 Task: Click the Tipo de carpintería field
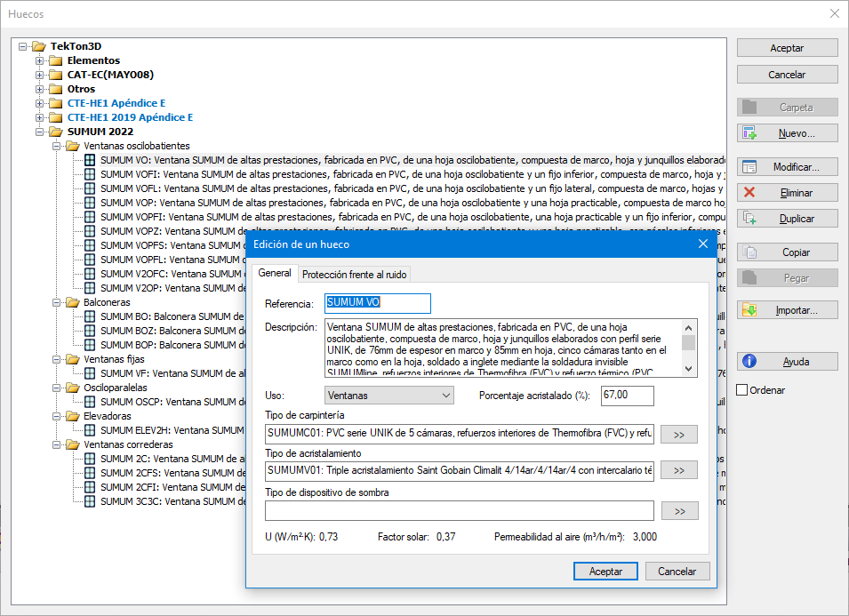[459, 434]
